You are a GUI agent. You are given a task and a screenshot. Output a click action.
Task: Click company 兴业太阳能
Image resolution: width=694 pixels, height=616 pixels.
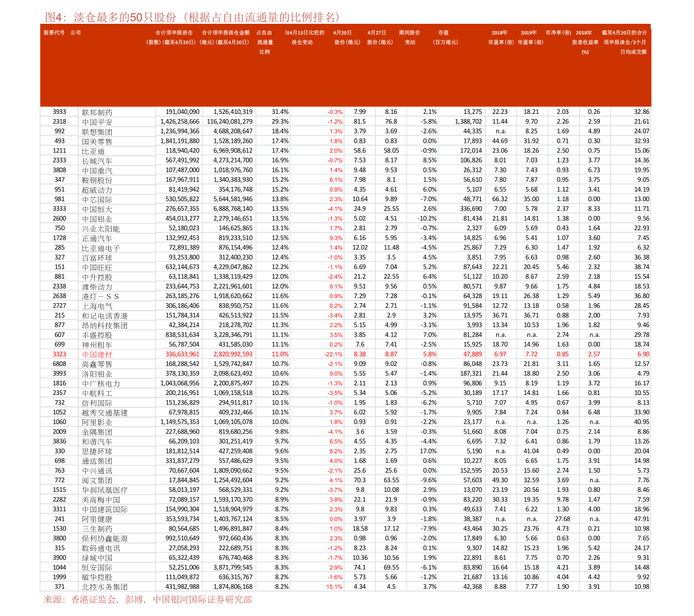[101, 228]
